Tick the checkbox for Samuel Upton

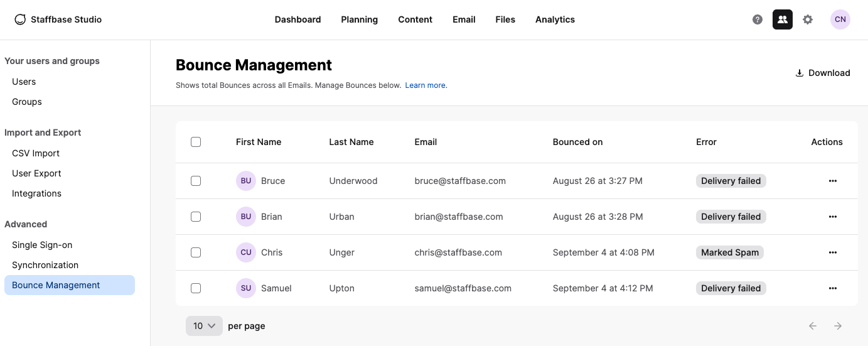coord(196,288)
